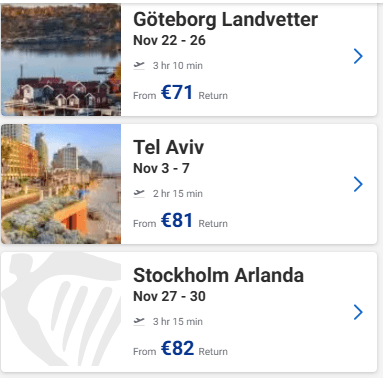383x378 pixels.
Task: Click the airplane icon beside 3 hr 10 min
Action: [139, 65]
